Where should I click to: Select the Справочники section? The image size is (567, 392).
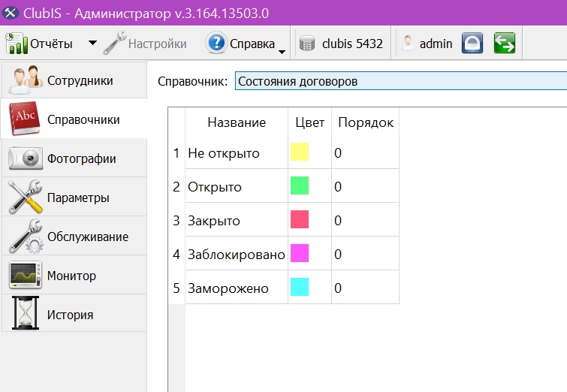[74, 119]
